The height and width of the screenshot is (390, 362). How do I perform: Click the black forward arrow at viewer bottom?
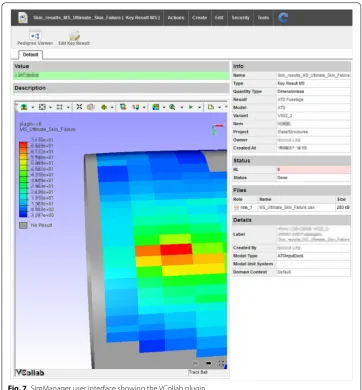click(209, 363)
